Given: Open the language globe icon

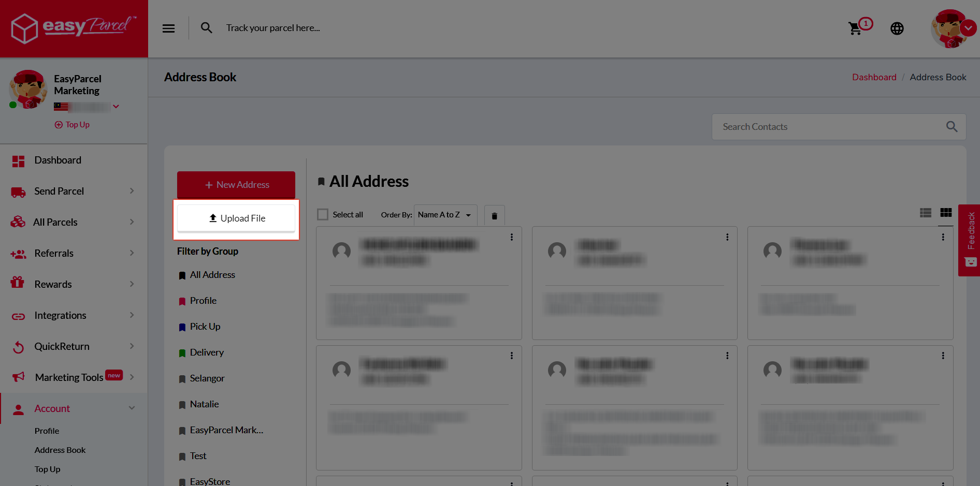Looking at the screenshot, I should [x=897, y=28].
